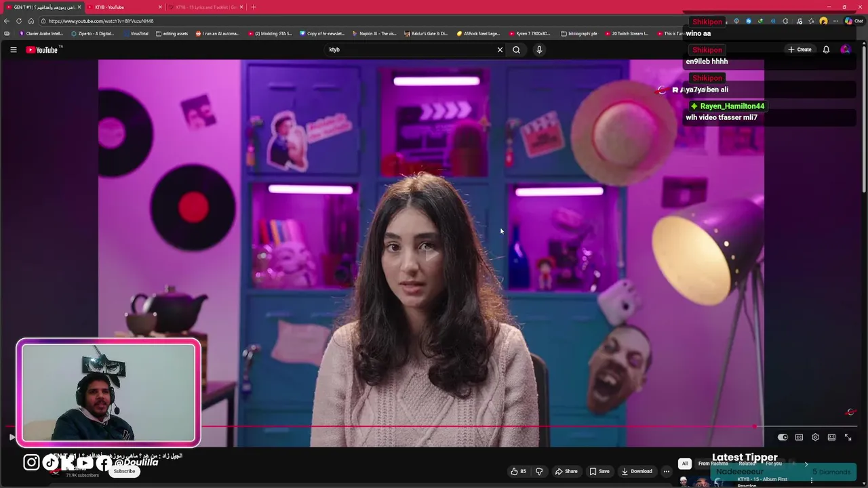This screenshot has height=488, width=868.
Task: Save the video to a playlist
Action: 599,471
